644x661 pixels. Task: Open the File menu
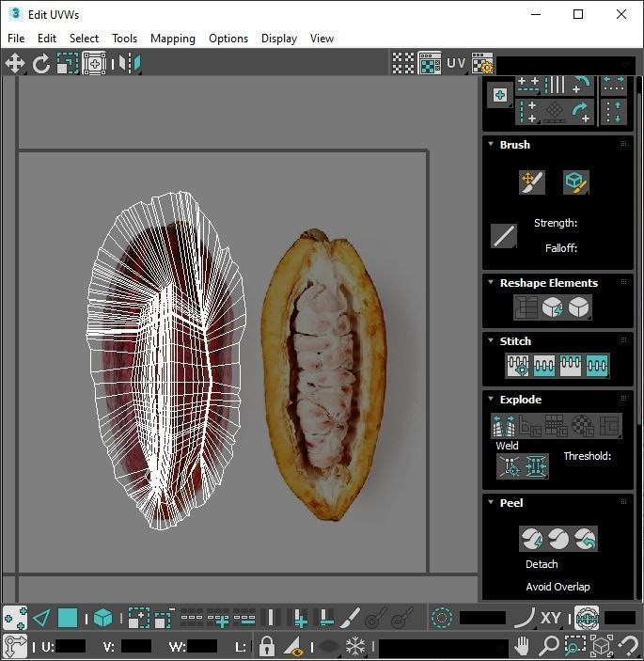point(16,39)
